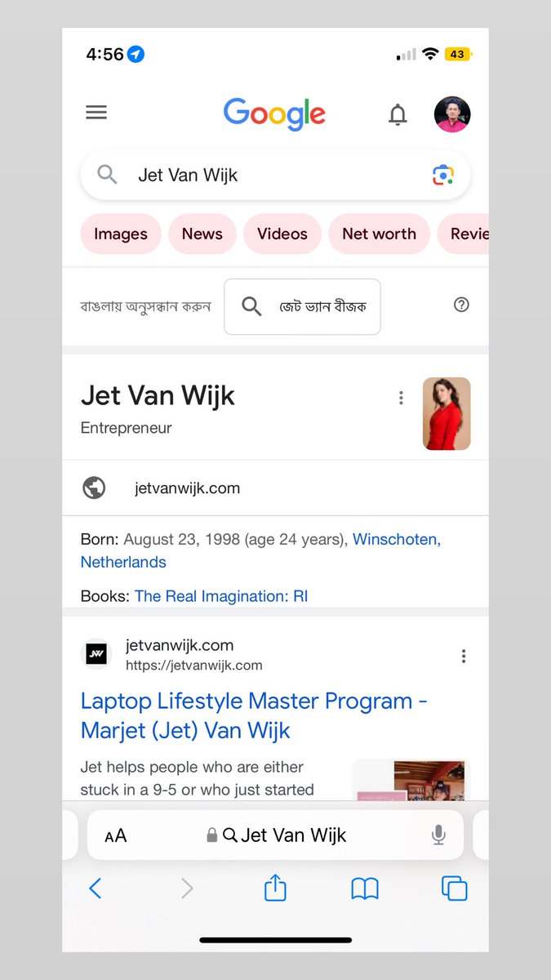Select the partially visible Reviews chip
Viewport: 551px width, 980px height.
[x=464, y=234]
